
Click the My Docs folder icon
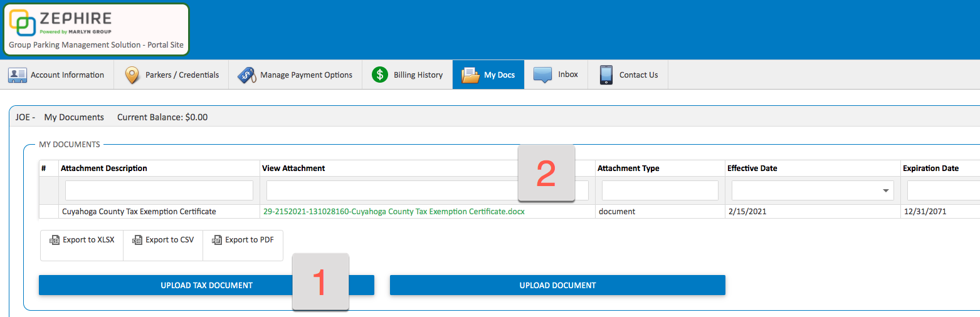[470, 75]
